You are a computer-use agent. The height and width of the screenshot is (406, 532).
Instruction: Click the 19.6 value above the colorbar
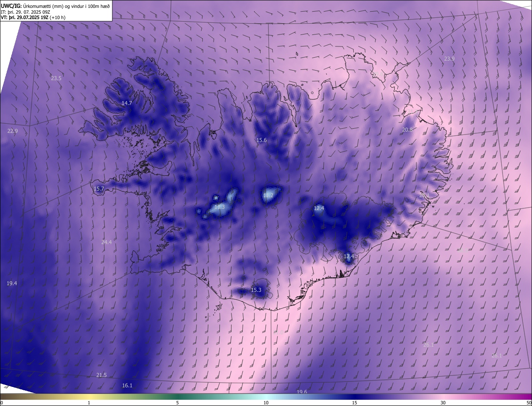point(302,392)
